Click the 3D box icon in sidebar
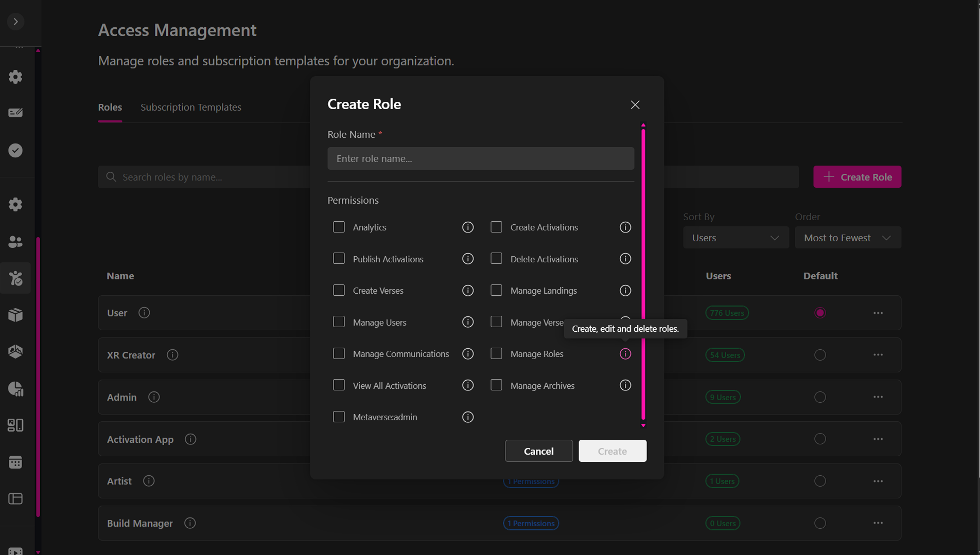 (x=15, y=315)
